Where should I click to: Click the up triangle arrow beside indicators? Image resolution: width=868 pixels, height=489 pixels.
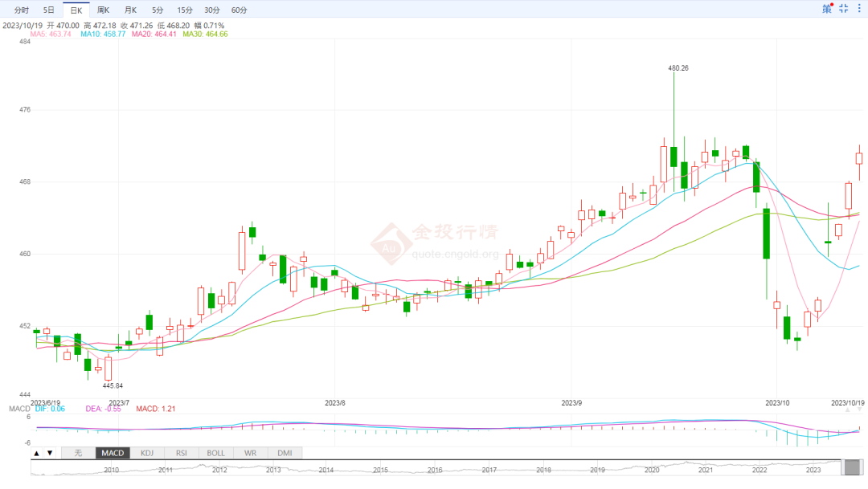point(36,453)
